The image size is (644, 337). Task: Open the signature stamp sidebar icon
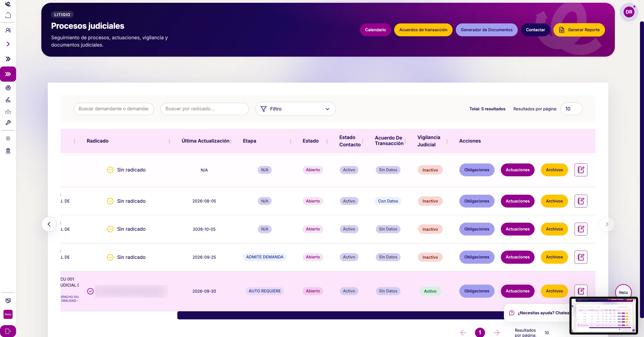coord(8,100)
